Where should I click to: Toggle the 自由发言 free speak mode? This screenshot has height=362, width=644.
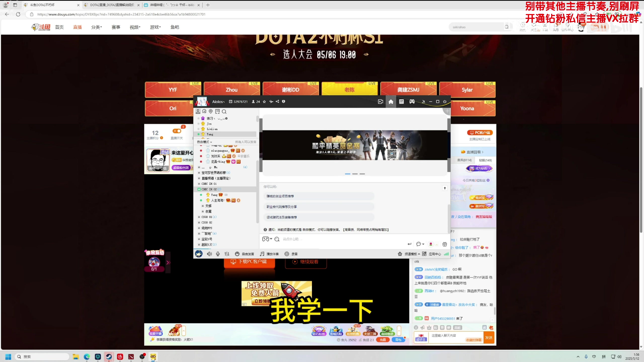[x=244, y=254]
